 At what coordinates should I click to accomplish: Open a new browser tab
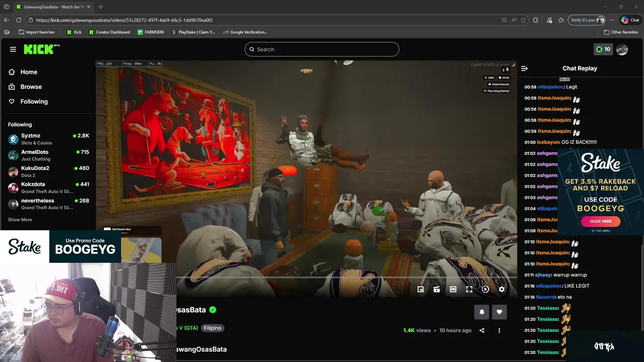pyautogui.click(x=101, y=7)
